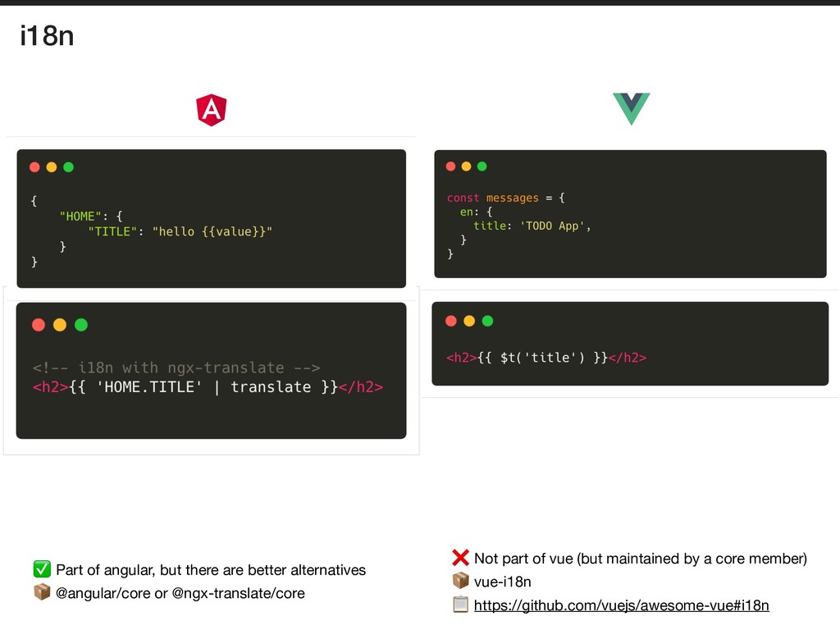Click text "Not part of vue (but maintained by a core member)"
The width and height of the screenshot is (840, 630).
coord(641,558)
